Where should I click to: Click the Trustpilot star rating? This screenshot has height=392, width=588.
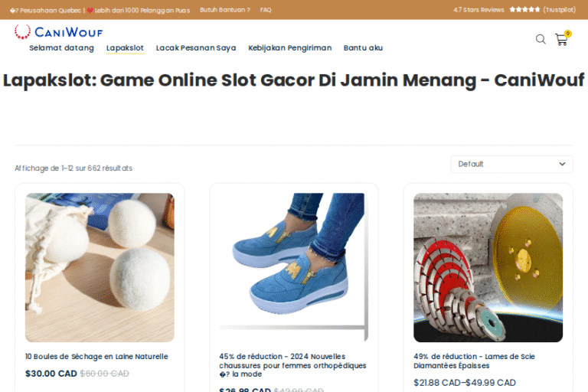[x=524, y=9]
